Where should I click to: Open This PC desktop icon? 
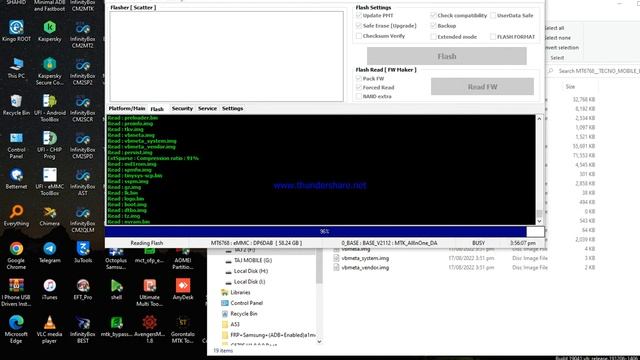tap(16, 68)
